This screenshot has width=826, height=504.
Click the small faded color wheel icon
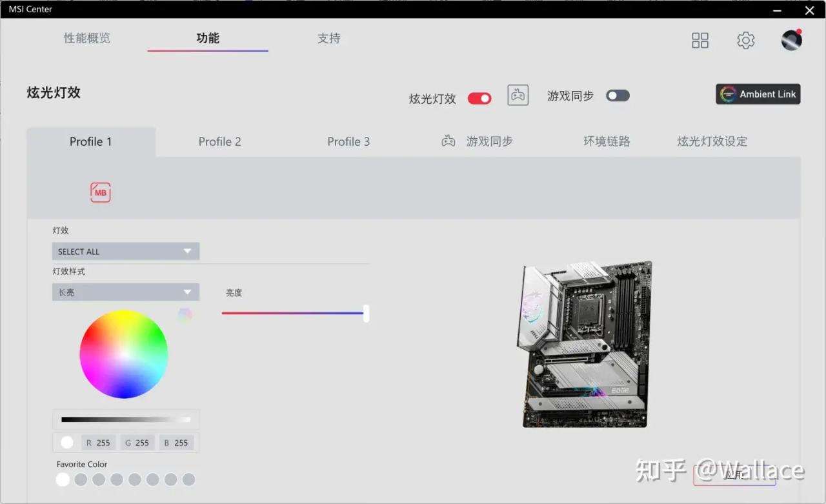[x=185, y=315]
